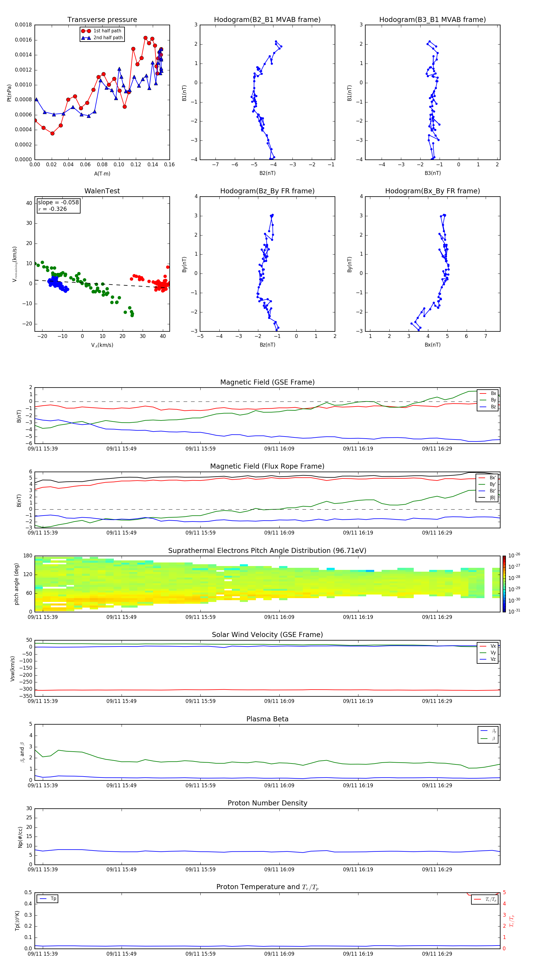Select the "1st half path" legend entry
Image resolution: width=535 pixels, height=980 pixels.
[x=102, y=31]
